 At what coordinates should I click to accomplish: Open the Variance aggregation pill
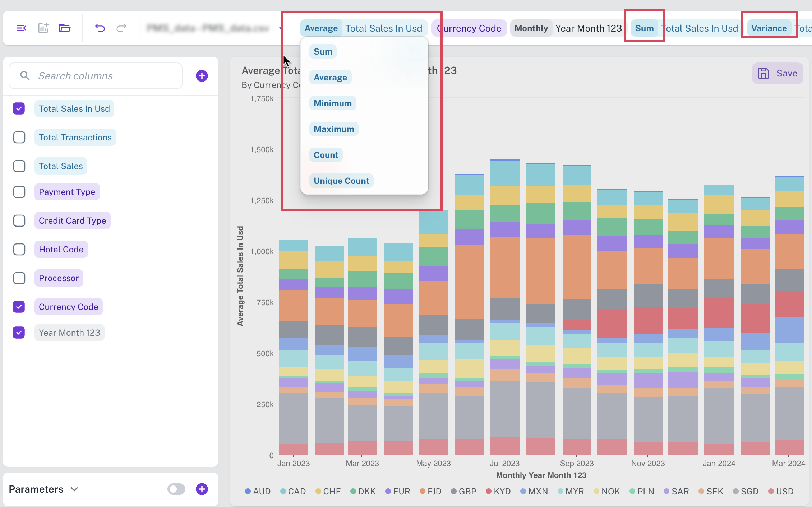(769, 28)
